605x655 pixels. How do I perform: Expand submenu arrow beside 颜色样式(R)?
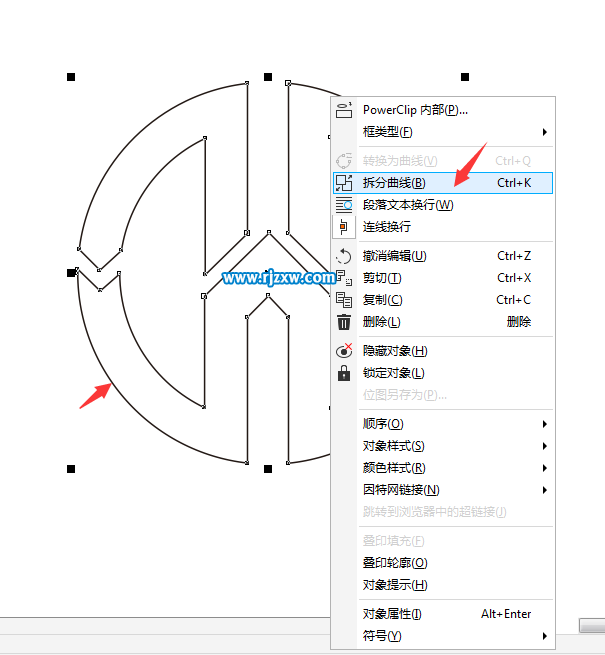point(544,468)
